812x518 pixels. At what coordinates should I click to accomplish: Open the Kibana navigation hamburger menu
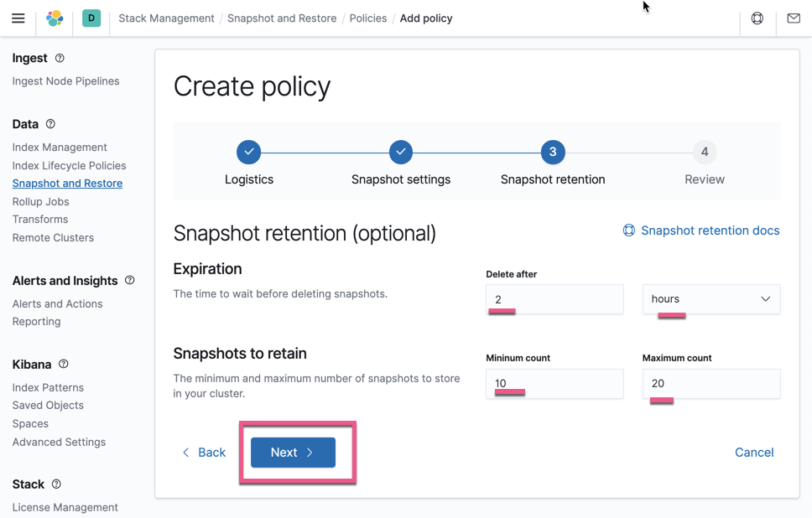pos(18,18)
